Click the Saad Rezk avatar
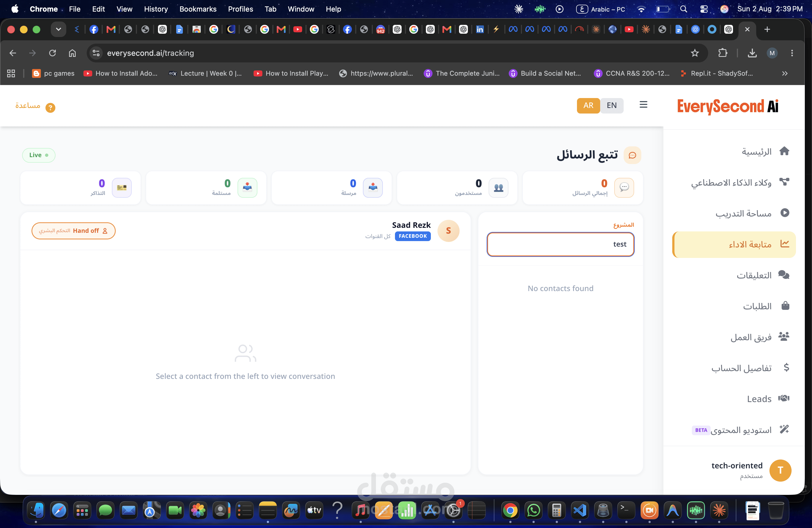The width and height of the screenshot is (812, 528). pyautogui.click(x=448, y=231)
